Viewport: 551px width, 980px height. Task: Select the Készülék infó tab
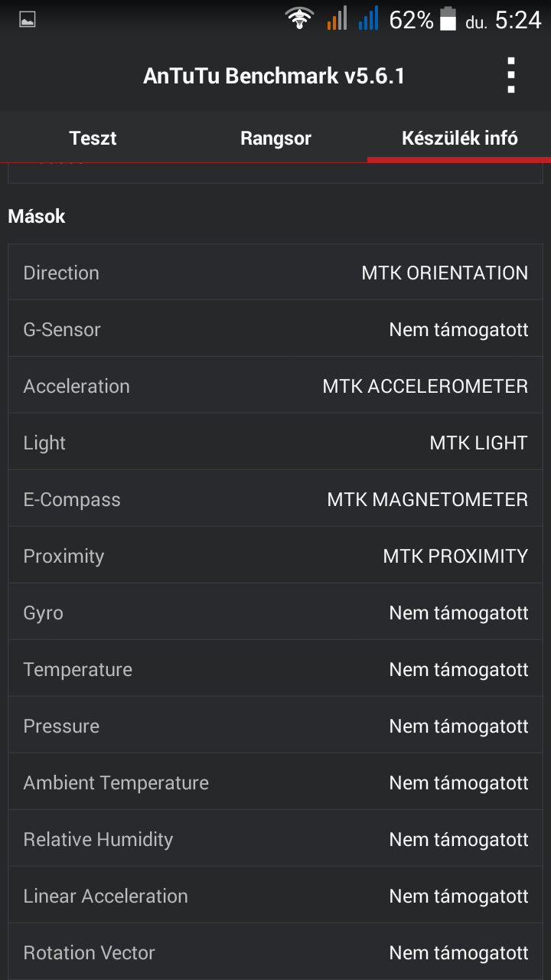[459, 138]
